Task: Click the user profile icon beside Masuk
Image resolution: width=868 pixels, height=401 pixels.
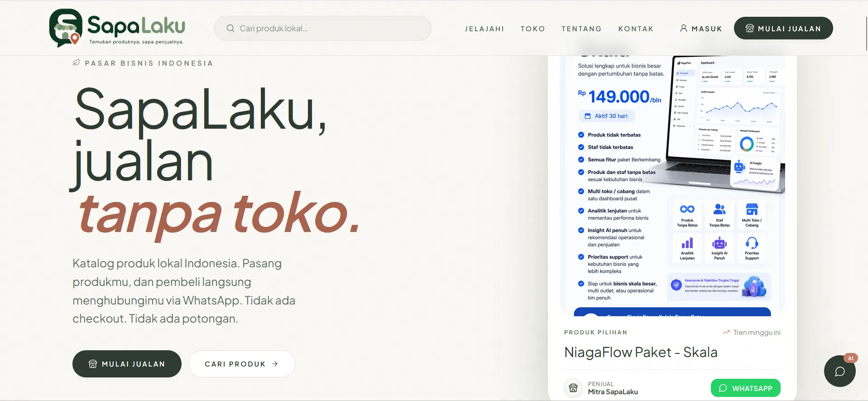Action: click(x=684, y=28)
